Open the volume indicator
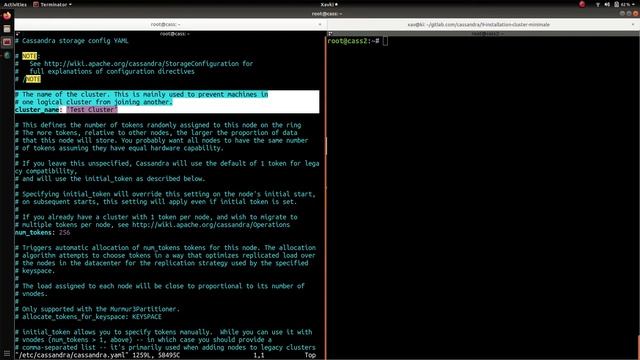 click(x=607, y=4)
